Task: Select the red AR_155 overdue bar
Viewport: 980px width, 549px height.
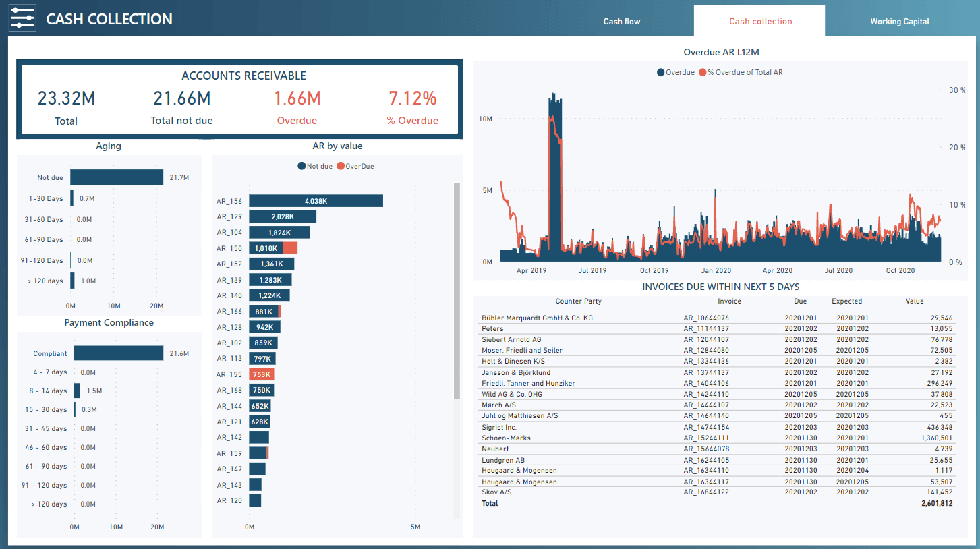Action: (262, 374)
